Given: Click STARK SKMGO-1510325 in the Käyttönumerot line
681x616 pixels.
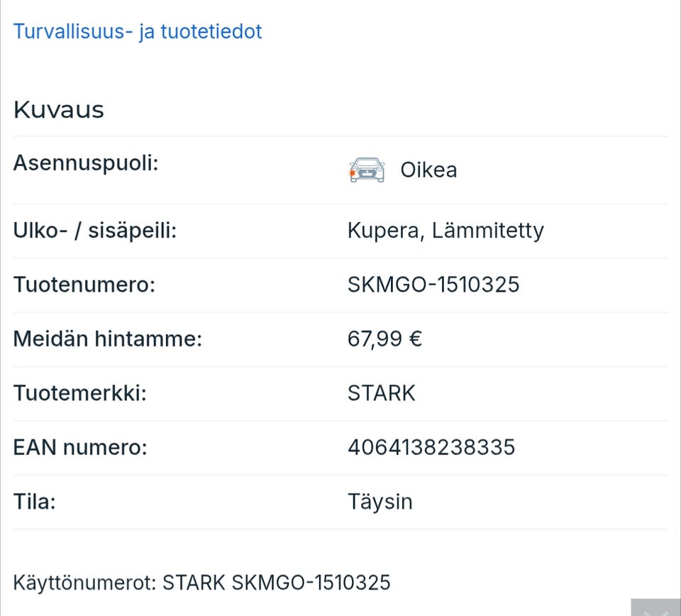Looking at the screenshot, I should (x=277, y=583).
